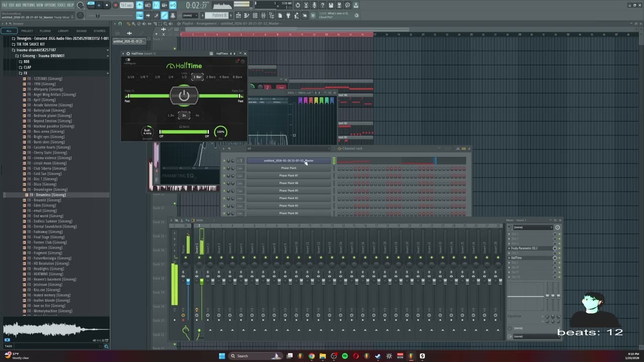Screen dimensions: 644x362
Task: Open Spotify from the taskbar
Action: pyautogui.click(x=345, y=356)
